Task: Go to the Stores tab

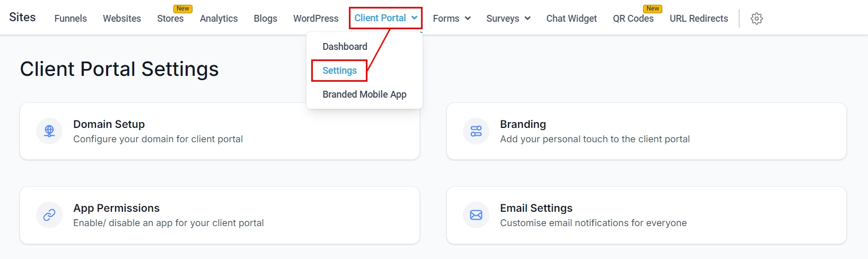Action: coord(170,19)
